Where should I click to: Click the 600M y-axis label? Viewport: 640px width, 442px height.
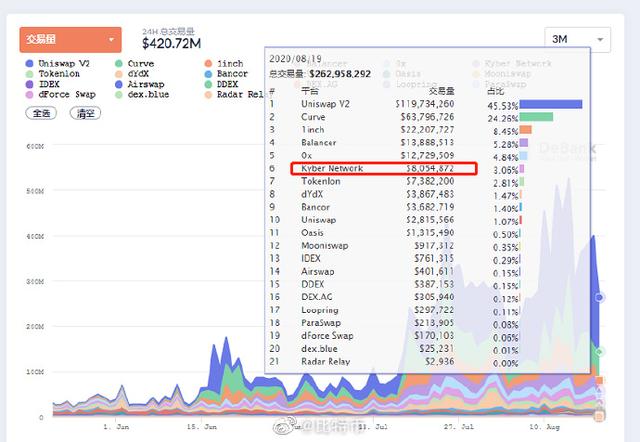click(x=35, y=146)
